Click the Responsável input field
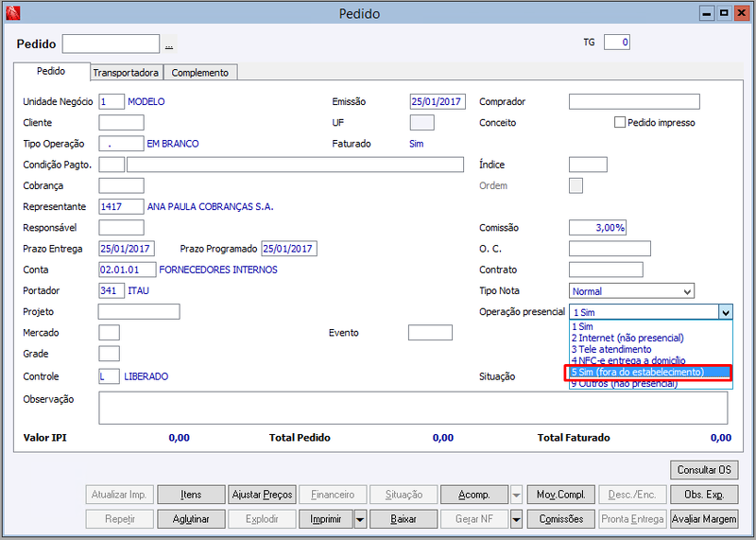This screenshot has width=756, height=540. (x=121, y=228)
